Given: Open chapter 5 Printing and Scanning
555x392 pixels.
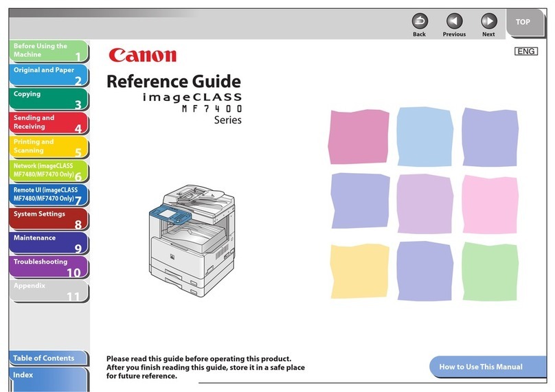Looking at the screenshot, I should [49, 147].
